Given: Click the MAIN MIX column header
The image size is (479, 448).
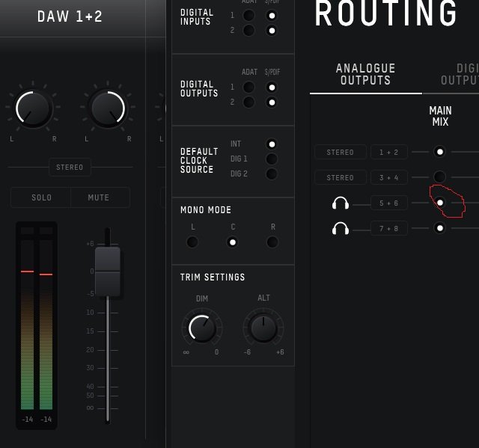Looking at the screenshot, I should coord(440,116).
